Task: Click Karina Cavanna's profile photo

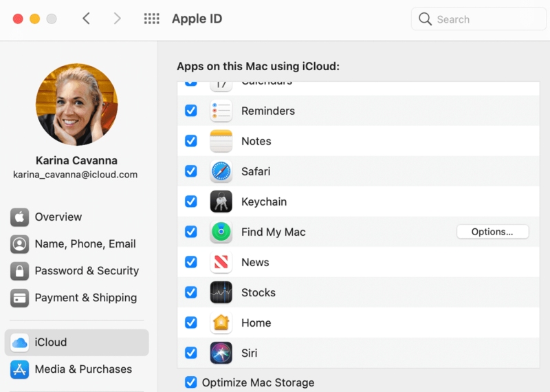Action: pos(76,105)
